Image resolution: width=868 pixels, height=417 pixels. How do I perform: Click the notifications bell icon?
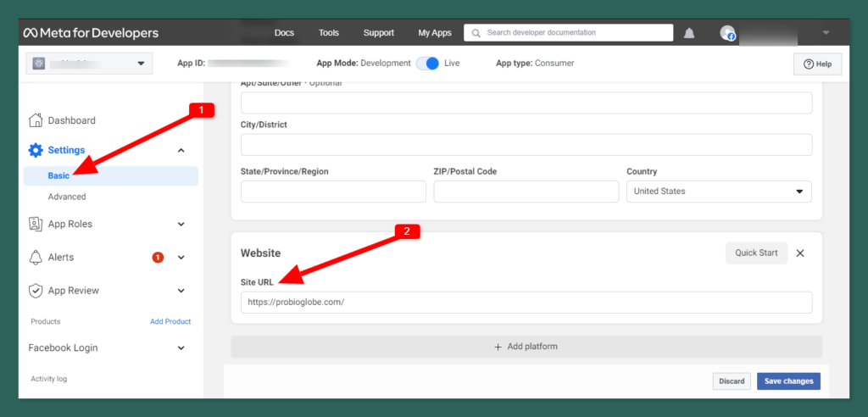(689, 33)
